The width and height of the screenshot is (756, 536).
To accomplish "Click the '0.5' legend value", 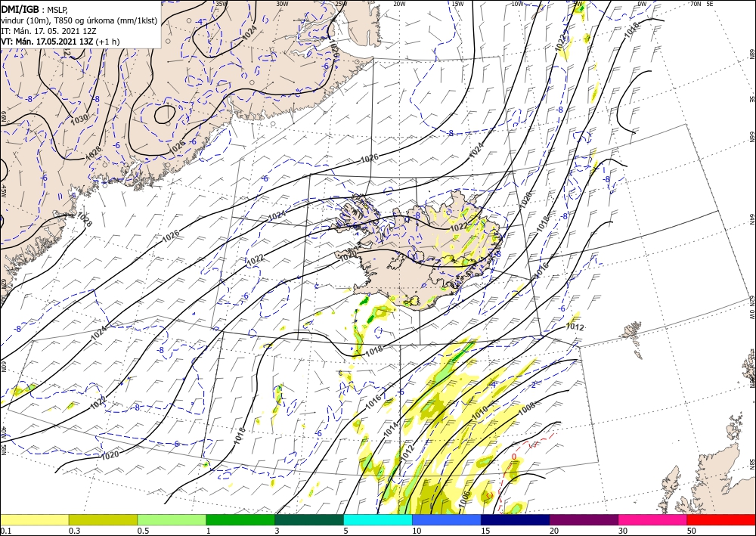I will (x=143, y=531).
